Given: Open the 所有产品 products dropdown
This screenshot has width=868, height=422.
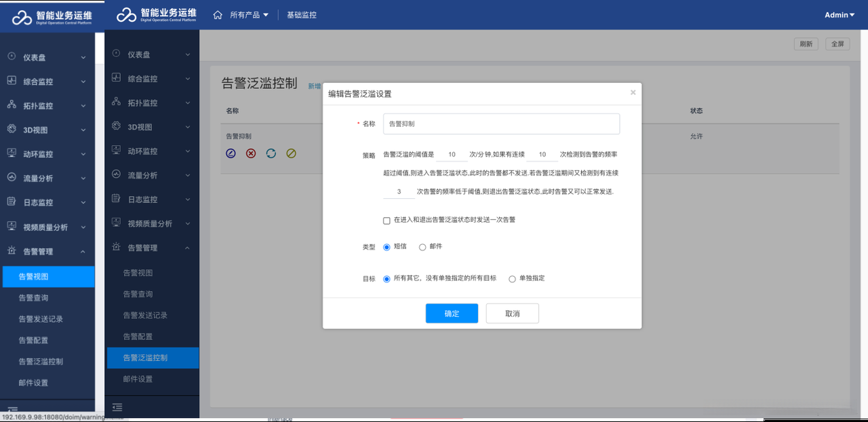Looking at the screenshot, I should click(x=244, y=14).
